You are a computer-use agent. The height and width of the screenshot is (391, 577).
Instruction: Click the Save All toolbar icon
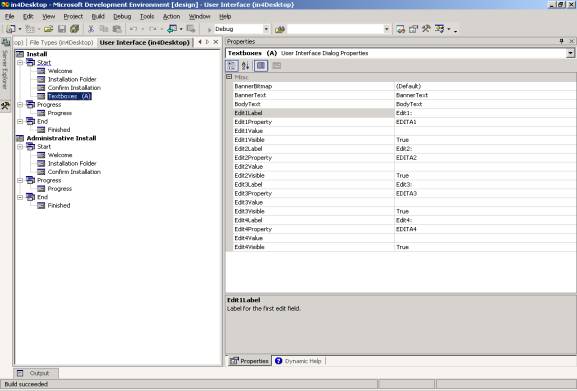click(75, 29)
